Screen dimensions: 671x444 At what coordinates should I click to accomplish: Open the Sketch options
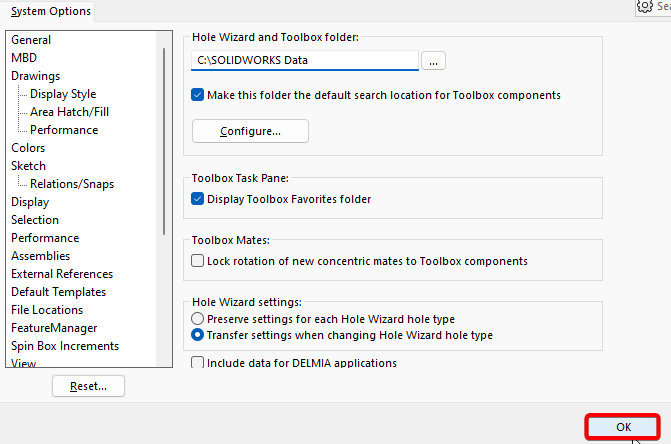(x=28, y=166)
